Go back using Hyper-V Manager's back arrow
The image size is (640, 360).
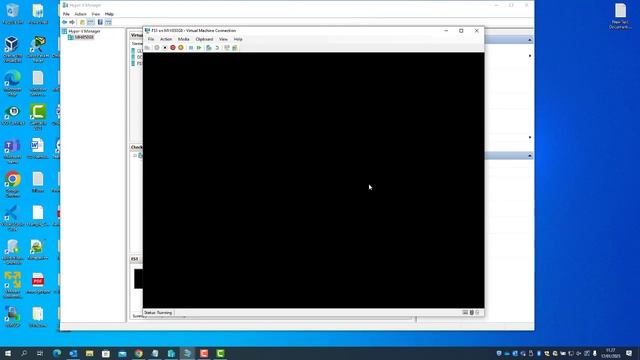point(64,22)
